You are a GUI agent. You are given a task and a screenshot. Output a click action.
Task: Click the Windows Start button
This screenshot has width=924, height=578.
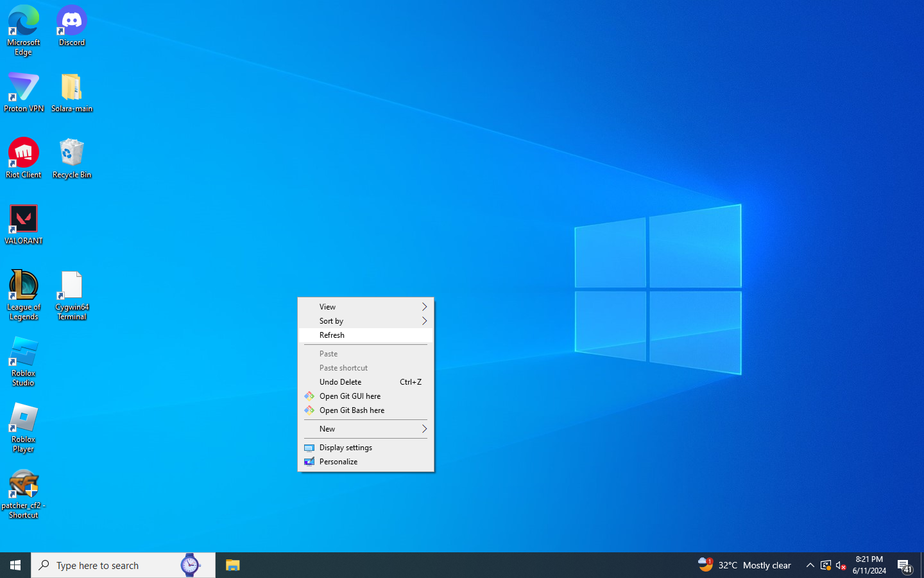point(15,565)
